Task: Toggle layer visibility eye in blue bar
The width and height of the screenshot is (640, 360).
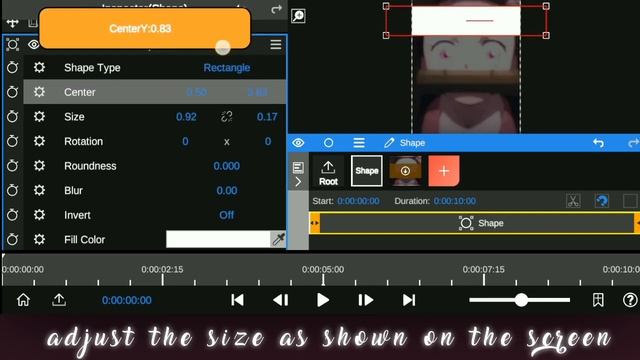Action: tap(298, 143)
